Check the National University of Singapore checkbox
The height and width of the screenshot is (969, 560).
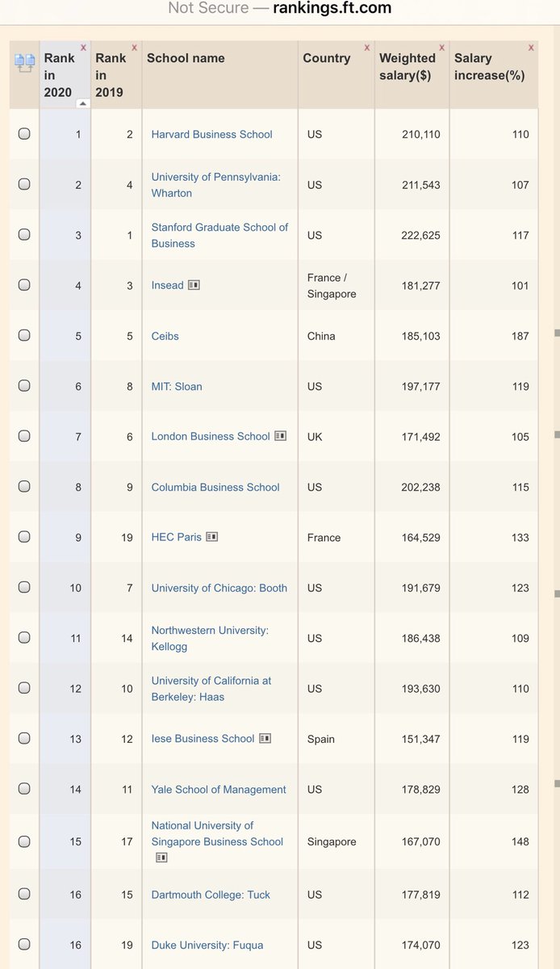[24, 841]
